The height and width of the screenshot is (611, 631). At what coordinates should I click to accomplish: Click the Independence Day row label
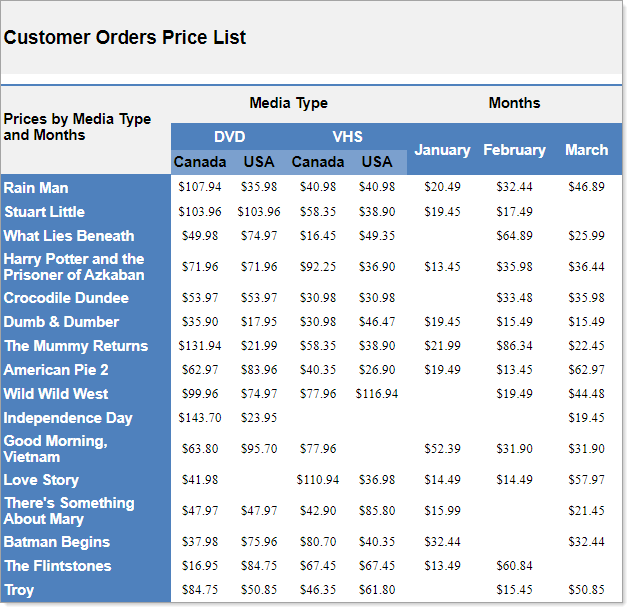coord(68,418)
